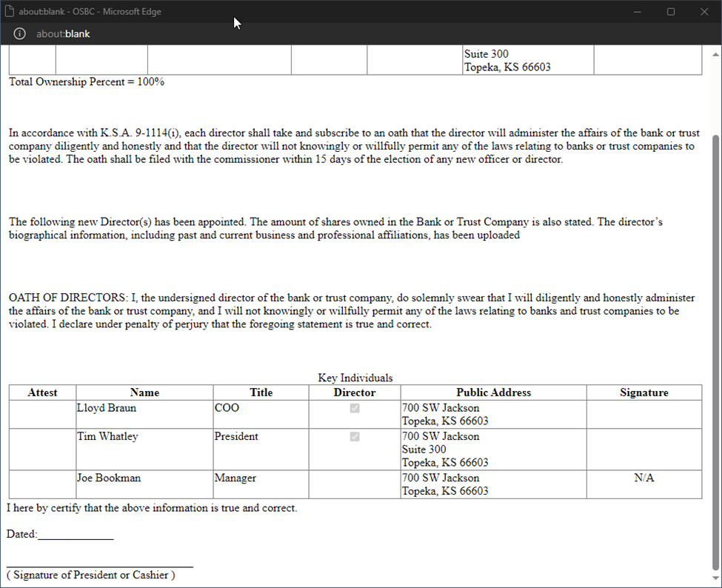Click the about:blank address bar text

coord(63,34)
